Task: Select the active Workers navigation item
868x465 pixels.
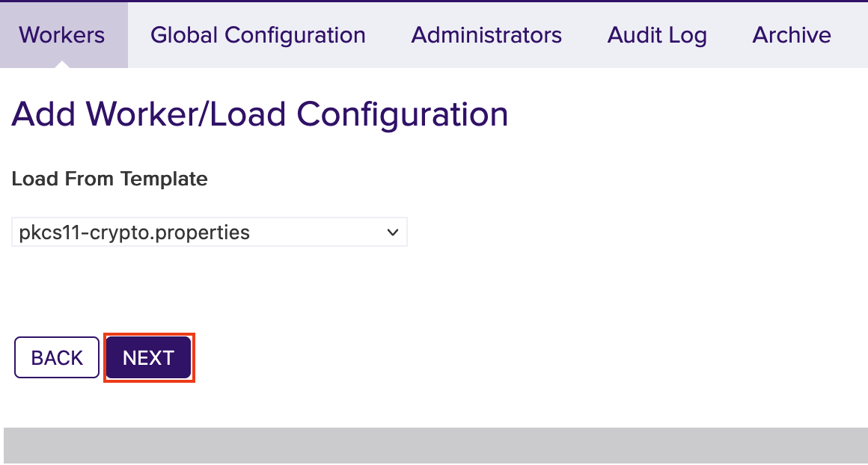Action: [x=62, y=34]
